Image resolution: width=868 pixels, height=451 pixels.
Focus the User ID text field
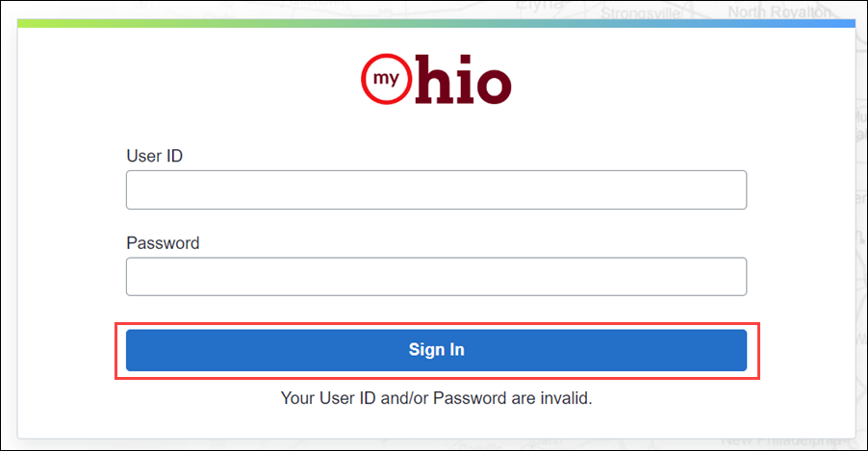pos(436,189)
